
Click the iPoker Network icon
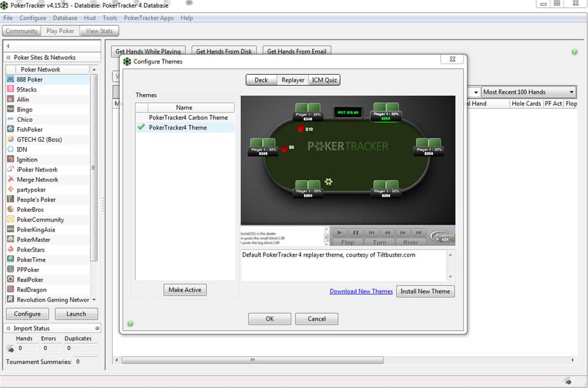(11, 169)
